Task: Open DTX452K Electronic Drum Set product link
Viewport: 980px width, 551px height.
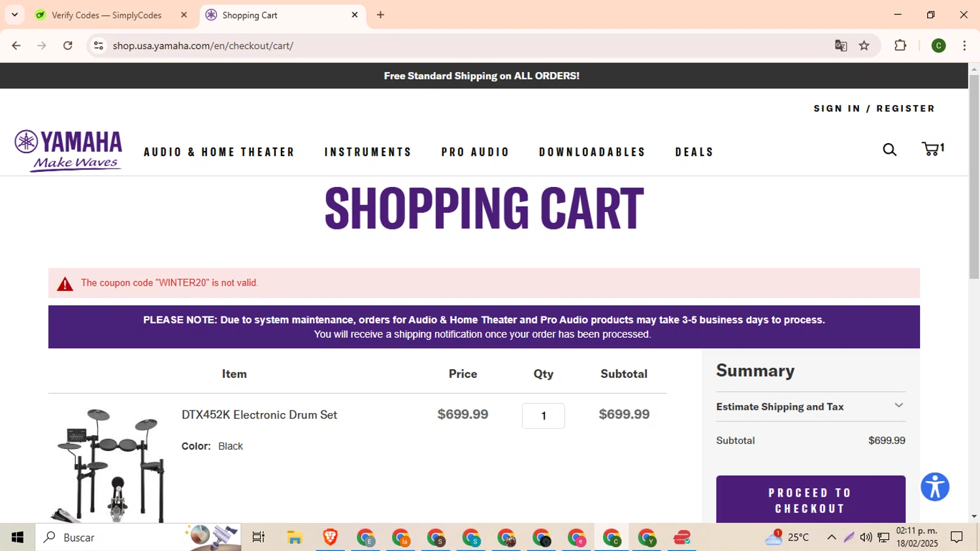Action: click(259, 415)
